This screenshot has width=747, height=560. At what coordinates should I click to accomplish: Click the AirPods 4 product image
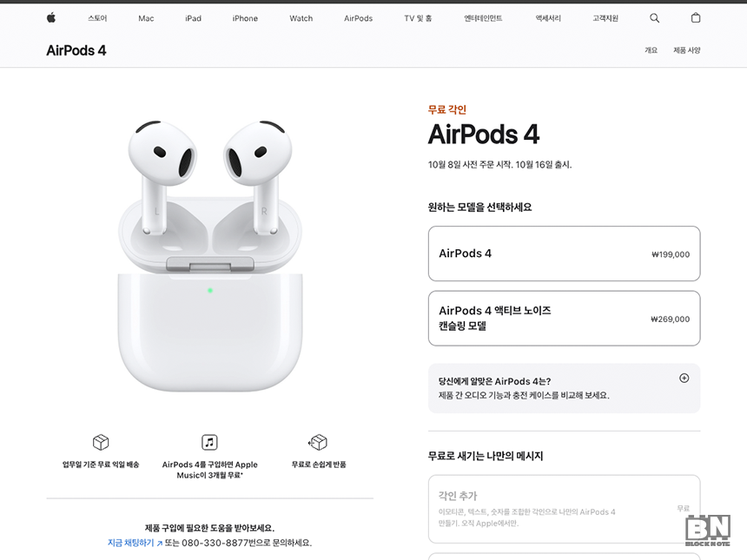click(210, 256)
